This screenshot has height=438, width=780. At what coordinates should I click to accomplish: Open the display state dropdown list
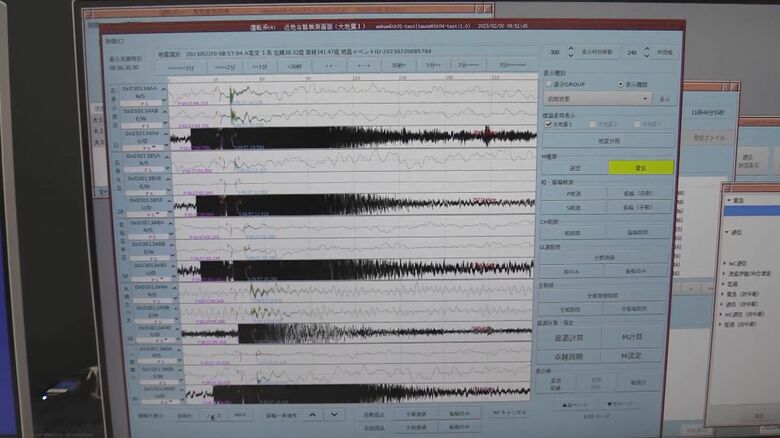click(646, 99)
